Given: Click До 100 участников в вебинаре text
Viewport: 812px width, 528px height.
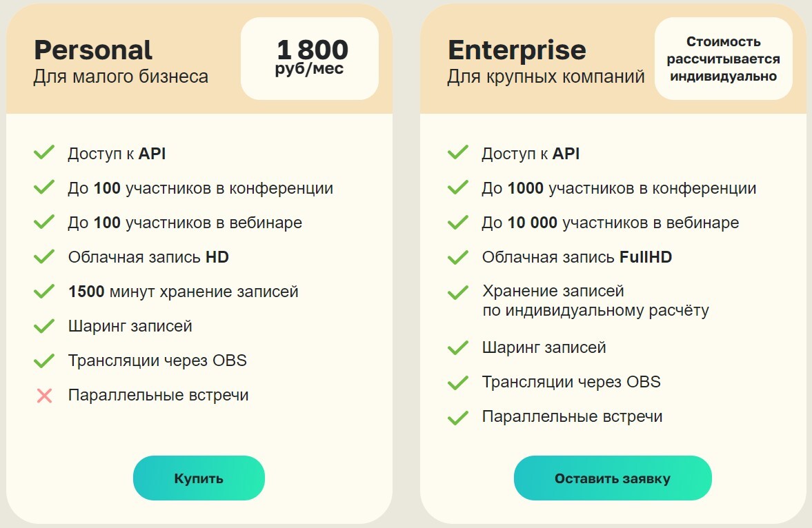Looking at the screenshot, I should 185,223.
